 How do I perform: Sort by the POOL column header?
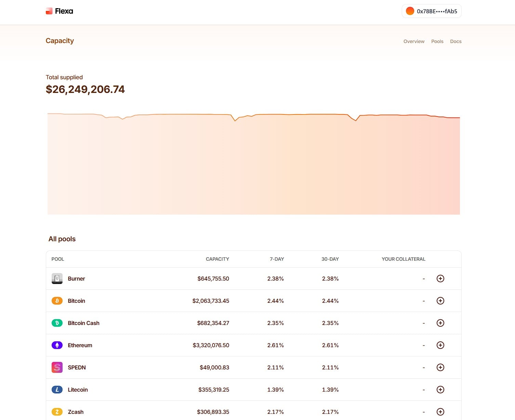58,259
